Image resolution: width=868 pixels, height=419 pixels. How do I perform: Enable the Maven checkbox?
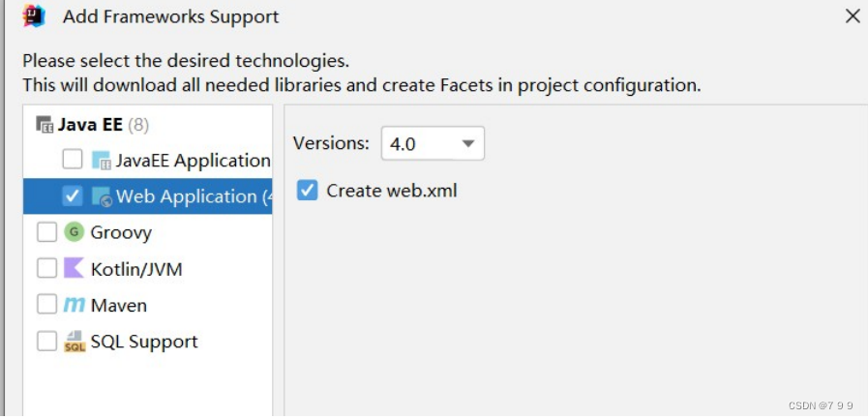coord(46,305)
